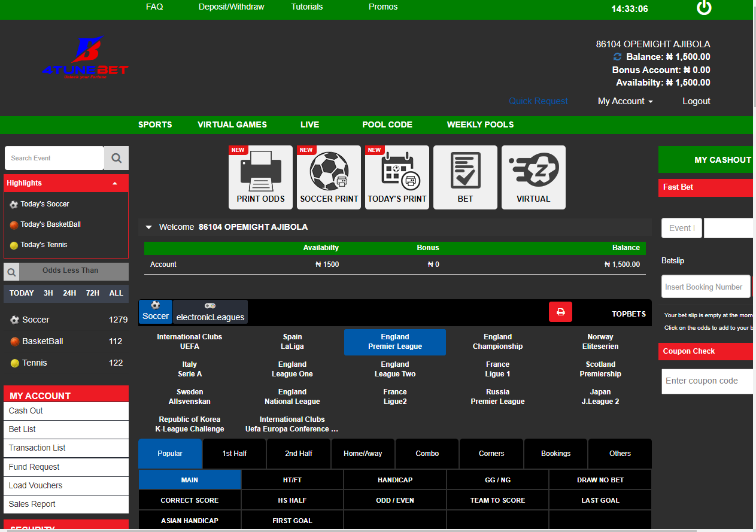Select Spain LaLiga league
Image resolution: width=756 pixels, height=532 pixels.
(293, 342)
